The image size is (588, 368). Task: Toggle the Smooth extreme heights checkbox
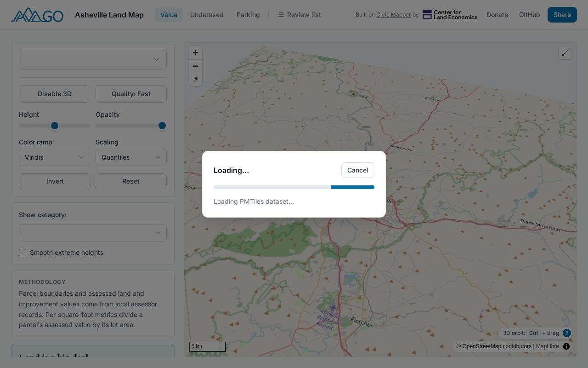pyautogui.click(x=23, y=253)
